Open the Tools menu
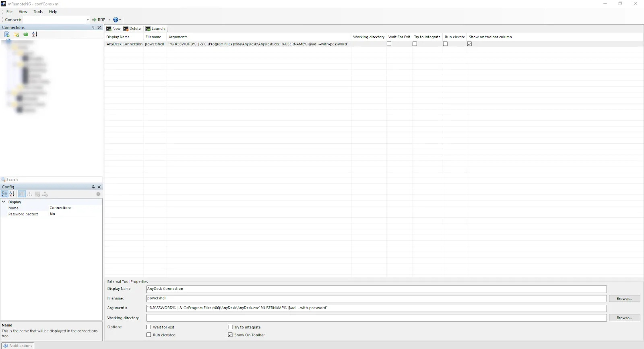644x349 pixels. [x=38, y=12]
